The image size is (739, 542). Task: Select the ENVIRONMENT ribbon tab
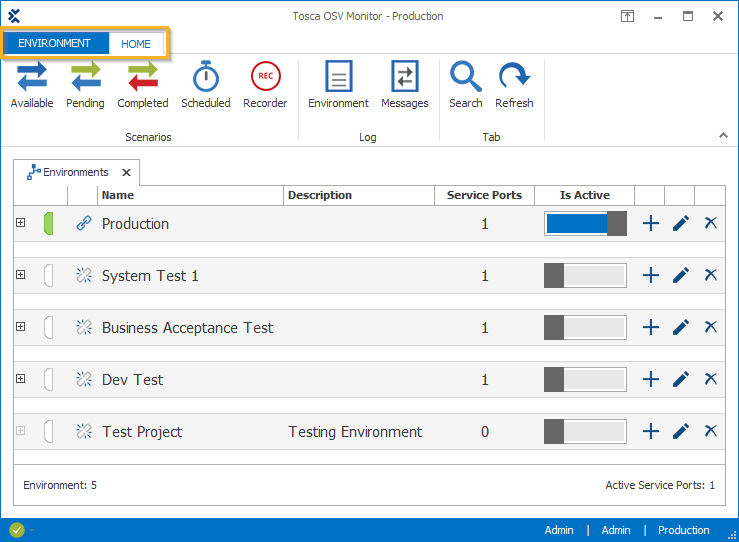[x=55, y=44]
